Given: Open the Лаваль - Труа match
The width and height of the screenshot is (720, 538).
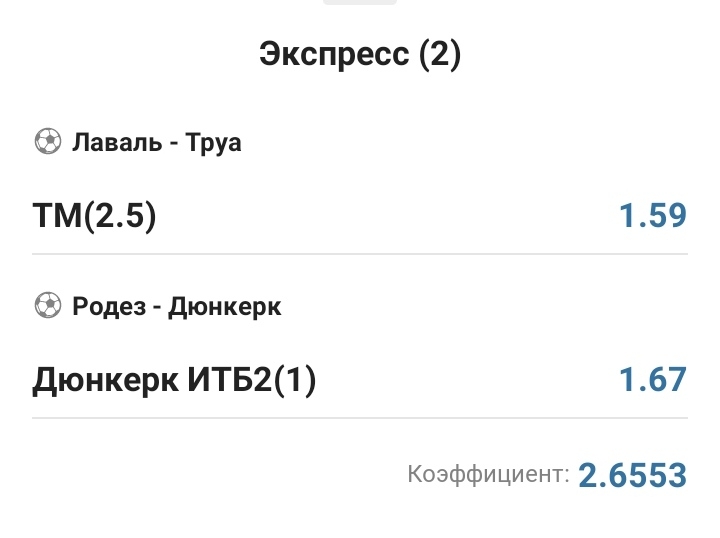Looking at the screenshot, I should 157,142.
